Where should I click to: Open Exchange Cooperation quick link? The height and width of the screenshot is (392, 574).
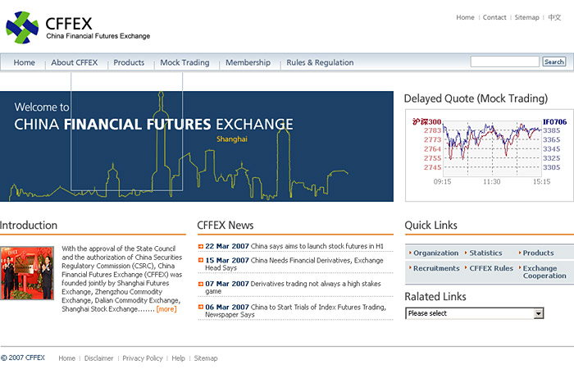tap(544, 272)
